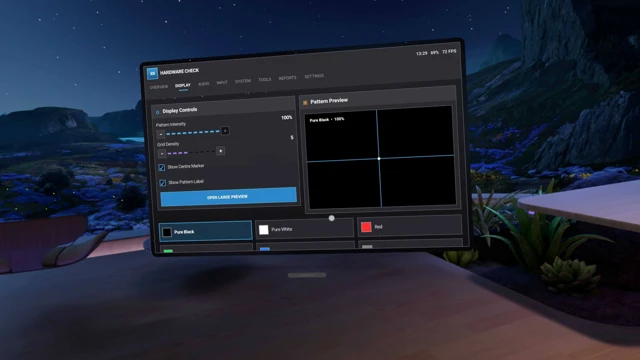The height and width of the screenshot is (360, 640).
Task: Switch to the Audio tab
Action: point(203,84)
